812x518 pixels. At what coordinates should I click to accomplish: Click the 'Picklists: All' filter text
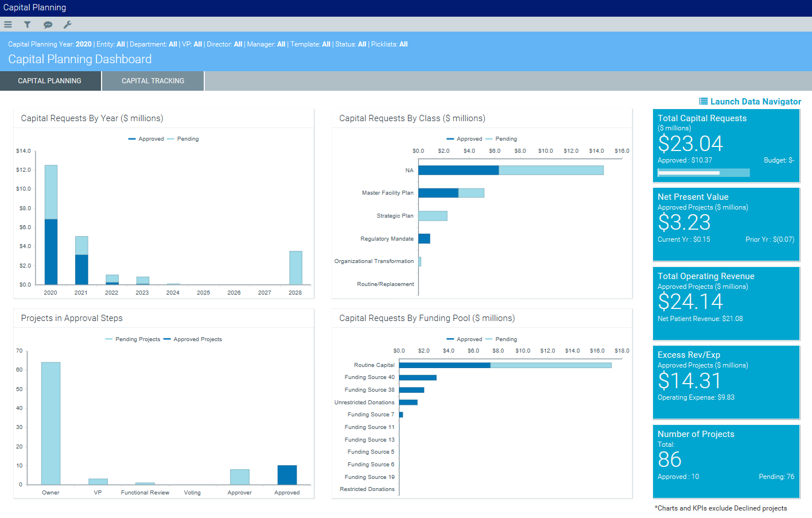pyautogui.click(x=390, y=44)
